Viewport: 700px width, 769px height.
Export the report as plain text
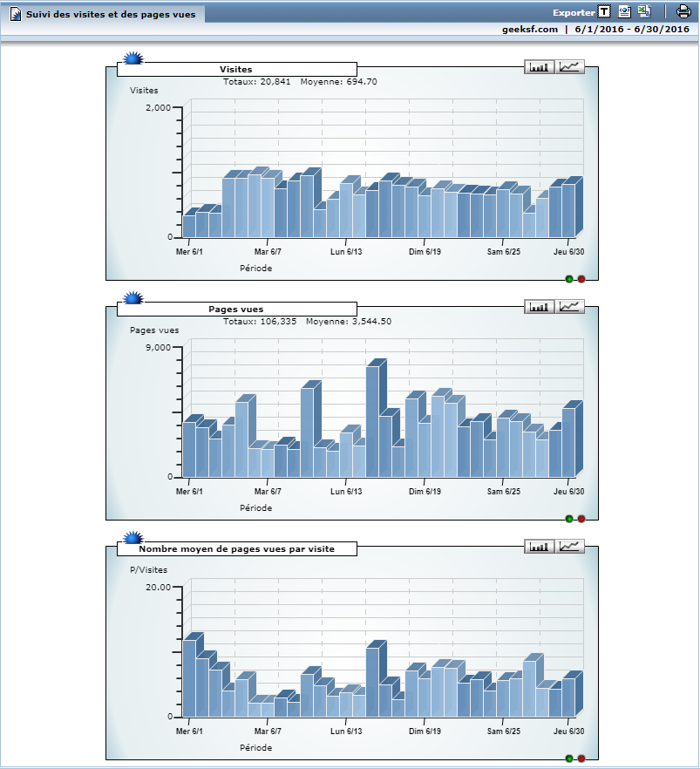[x=604, y=11]
